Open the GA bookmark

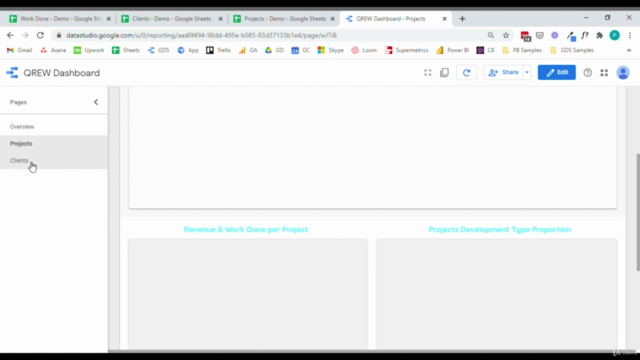pyautogui.click(x=248, y=50)
